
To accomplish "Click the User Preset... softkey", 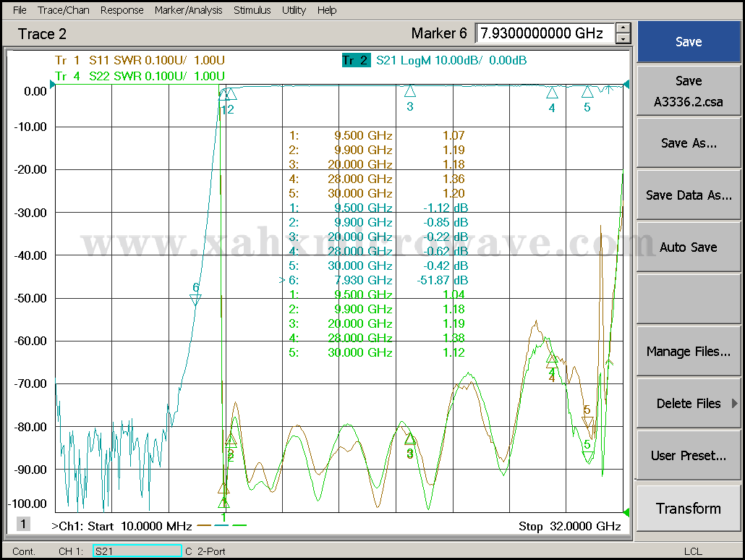I will pos(688,456).
